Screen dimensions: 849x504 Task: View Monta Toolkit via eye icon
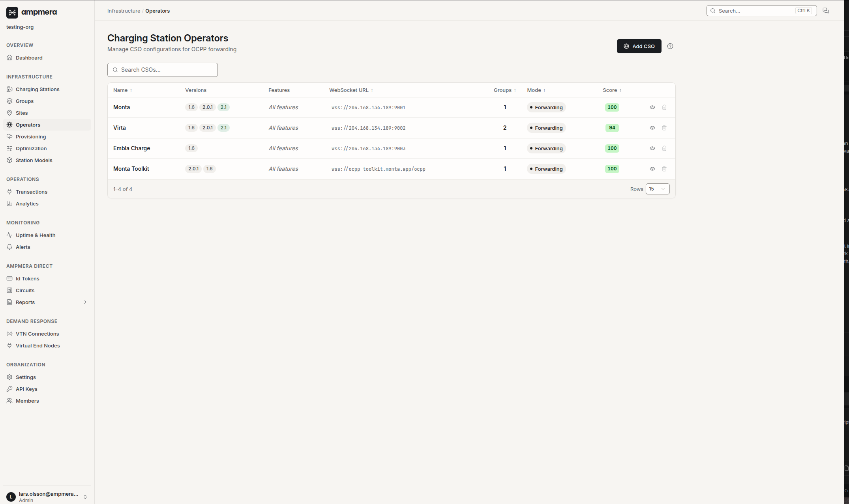(x=652, y=169)
